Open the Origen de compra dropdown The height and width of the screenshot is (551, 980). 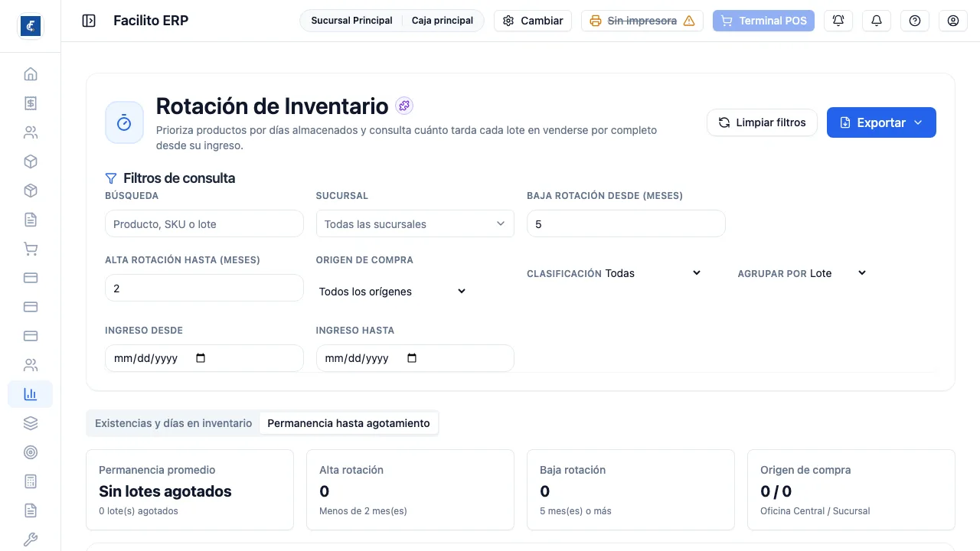tap(393, 292)
